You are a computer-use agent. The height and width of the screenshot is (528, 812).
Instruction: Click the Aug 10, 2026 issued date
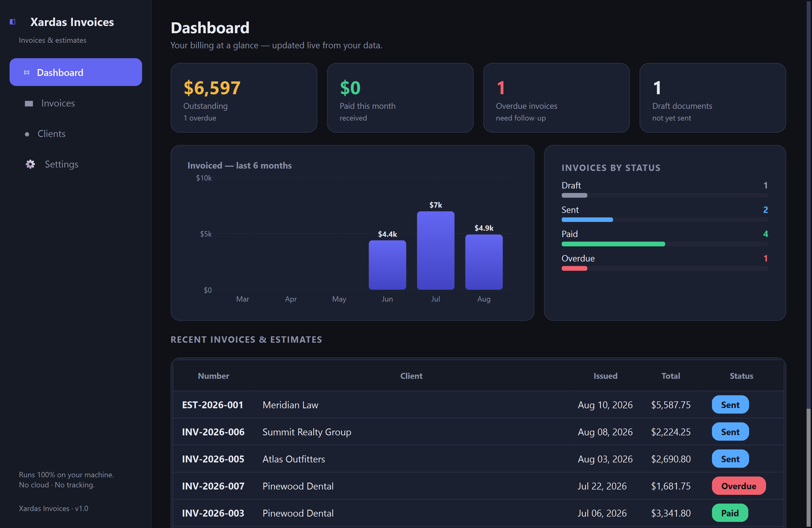605,405
